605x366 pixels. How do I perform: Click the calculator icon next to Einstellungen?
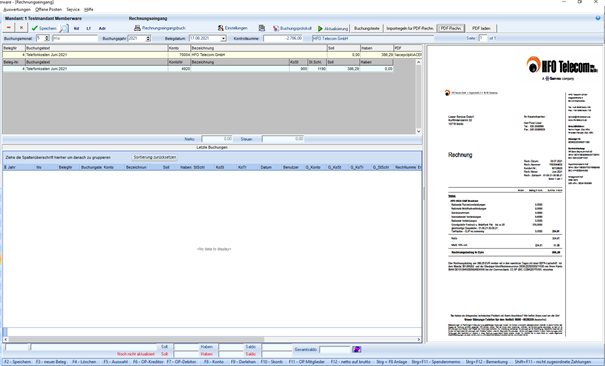262,28
